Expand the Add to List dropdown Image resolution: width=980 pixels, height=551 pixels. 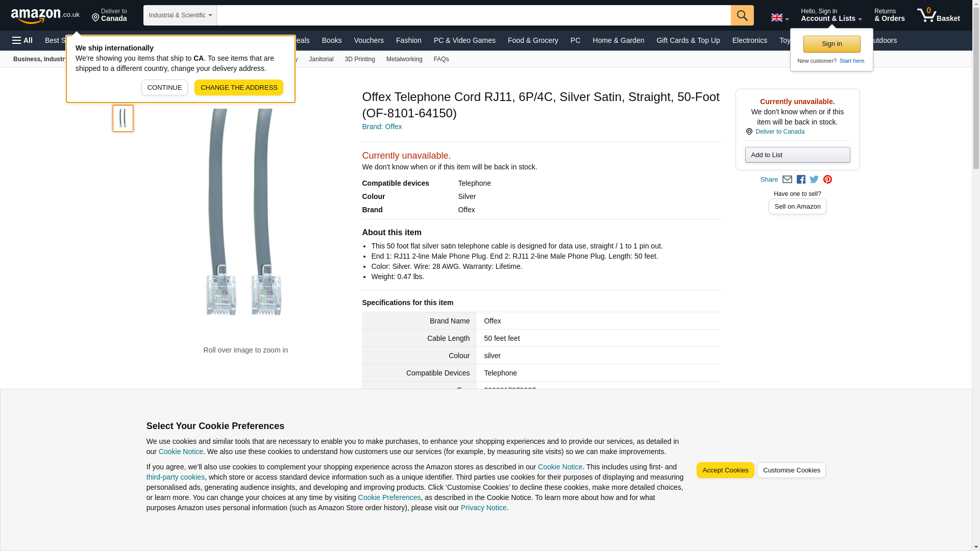(x=797, y=155)
